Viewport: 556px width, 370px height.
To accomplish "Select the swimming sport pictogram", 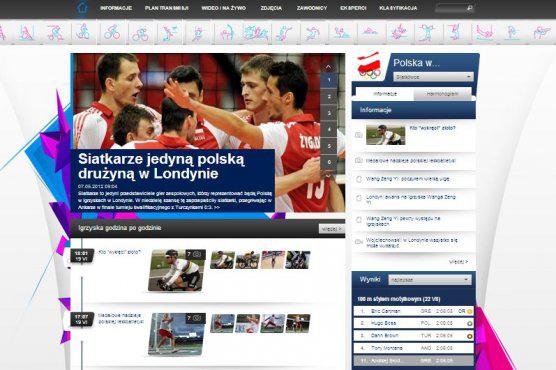I will click(370, 33).
